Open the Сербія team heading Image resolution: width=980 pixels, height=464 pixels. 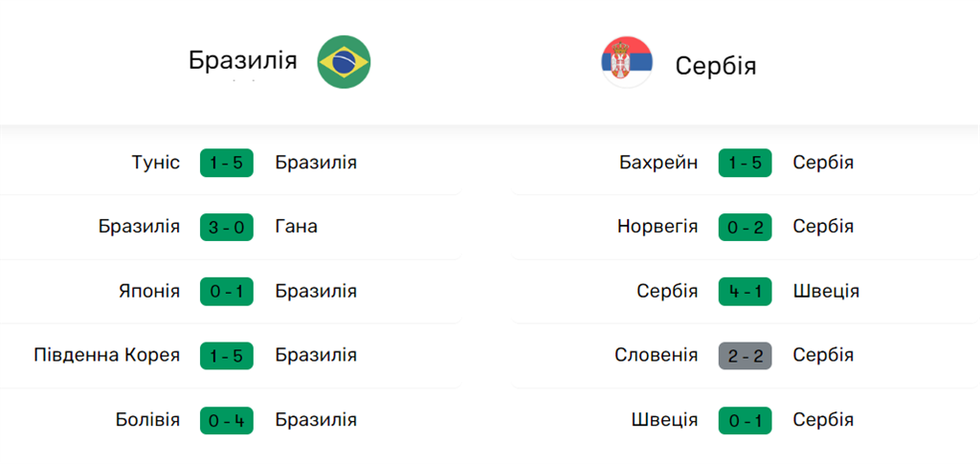point(716,66)
